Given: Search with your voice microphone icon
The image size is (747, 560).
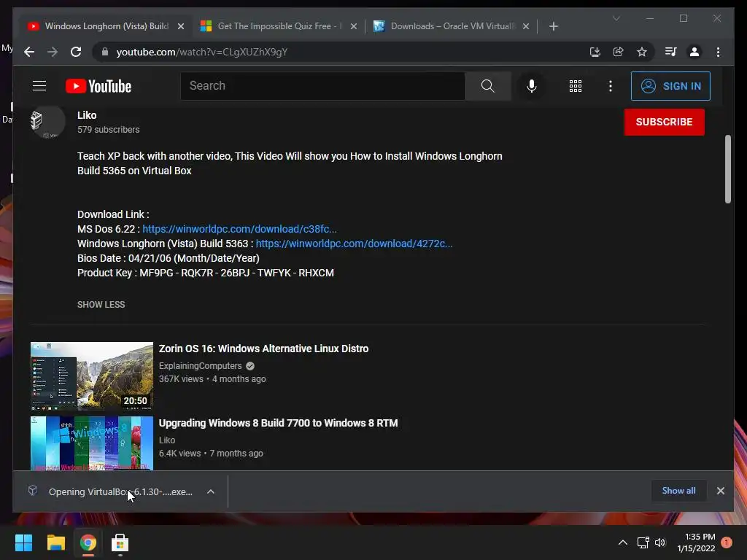Looking at the screenshot, I should 532,86.
